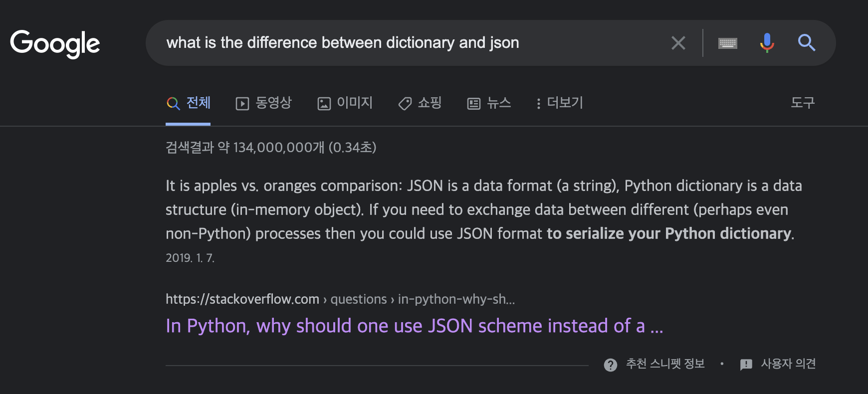The height and width of the screenshot is (394, 868).
Task: Switch to the 이미지 tab
Action: [356, 103]
